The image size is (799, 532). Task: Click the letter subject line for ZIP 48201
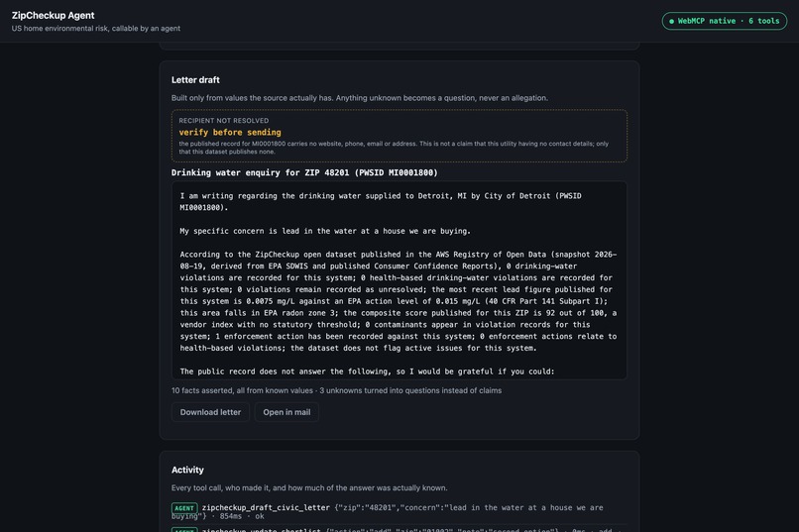(304, 172)
